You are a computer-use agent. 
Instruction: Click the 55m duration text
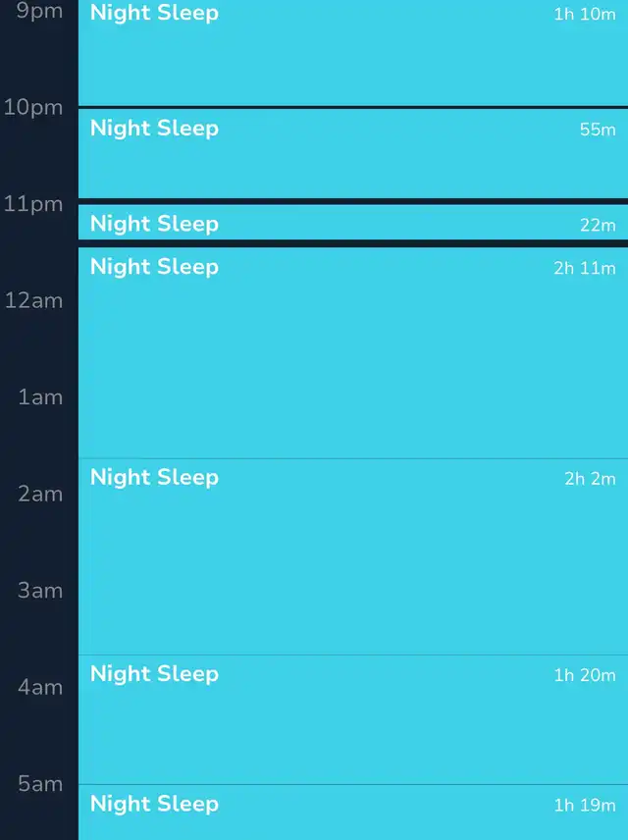[598, 130]
